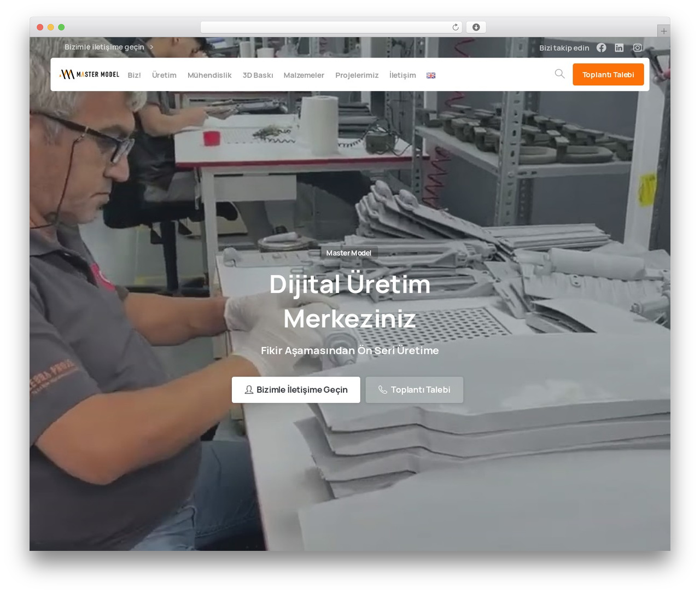Open the Facebook social icon
The height and width of the screenshot is (593, 700).
[601, 48]
